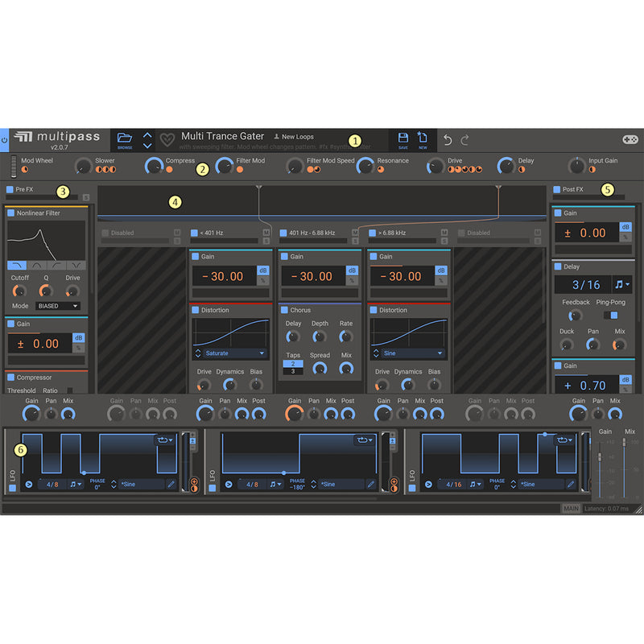The width and height of the screenshot is (644, 644).
Task: Open the pencil editor on the second LFO
Action: click(x=370, y=485)
